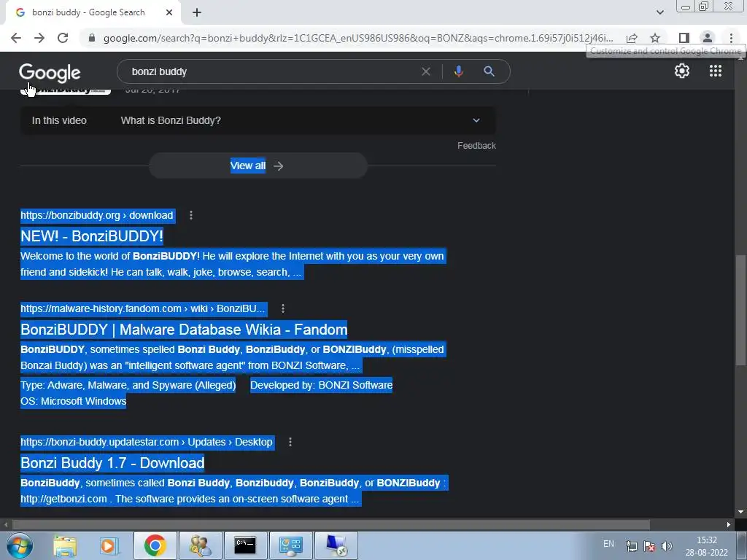Open Windows Explorer from the taskbar
747x560 pixels.
(65, 545)
